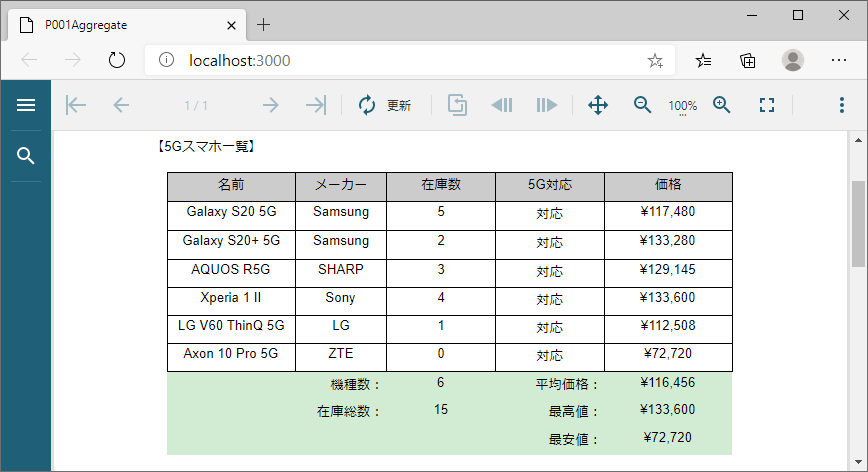Enable the pan move mode
The height and width of the screenshot is (472, 868).
[x=598, y=105]
